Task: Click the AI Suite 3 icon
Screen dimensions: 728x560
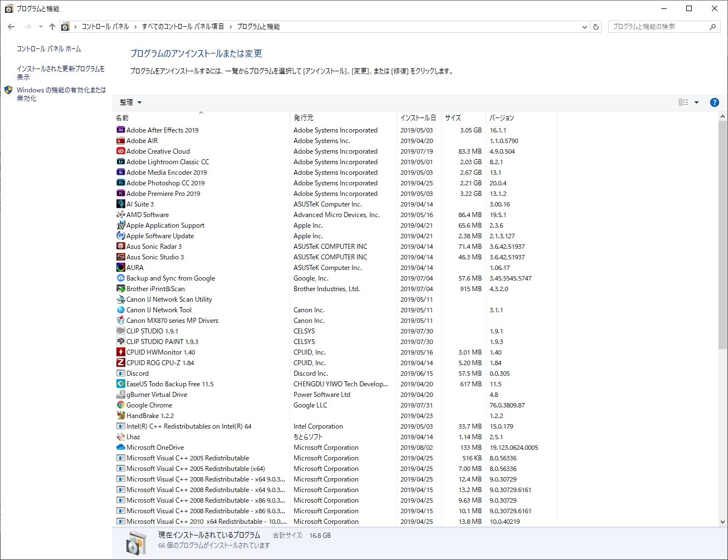Action: (x=120, y=204)
